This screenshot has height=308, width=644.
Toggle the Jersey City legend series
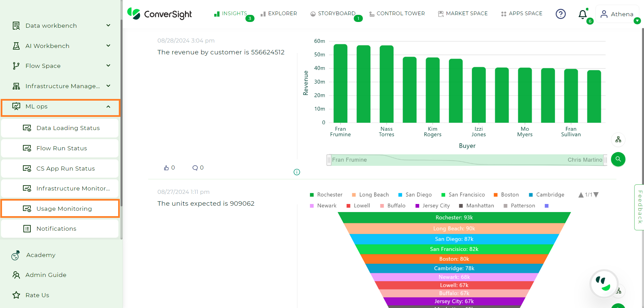click(x=432, y=206)
